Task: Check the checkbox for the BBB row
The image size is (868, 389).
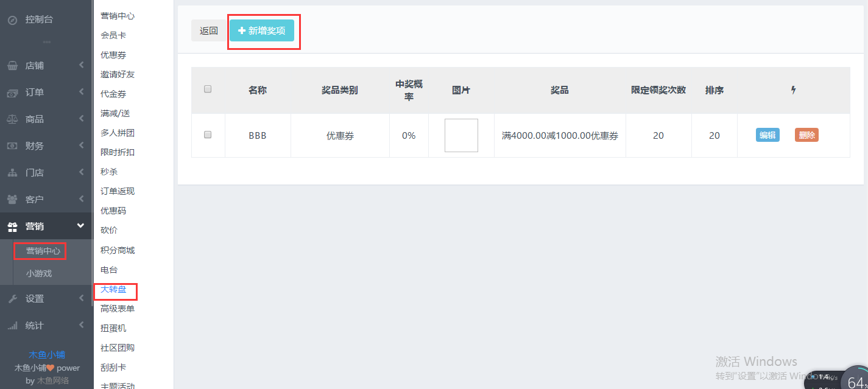Action: pos(208,135)
